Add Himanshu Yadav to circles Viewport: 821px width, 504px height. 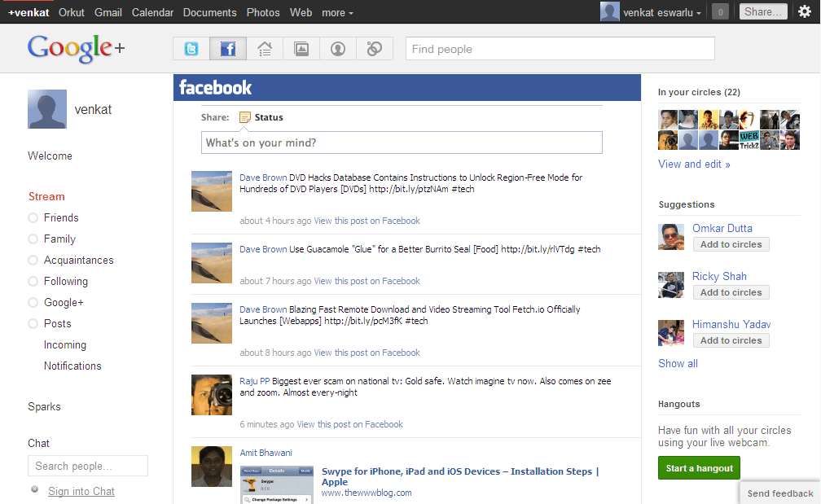(x=731, y=340)
